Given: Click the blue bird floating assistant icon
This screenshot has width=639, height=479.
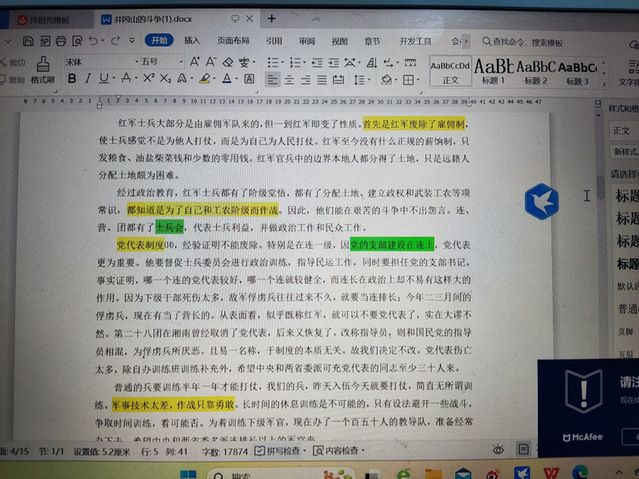Looking at the screenshot, I should click(541, 200).
